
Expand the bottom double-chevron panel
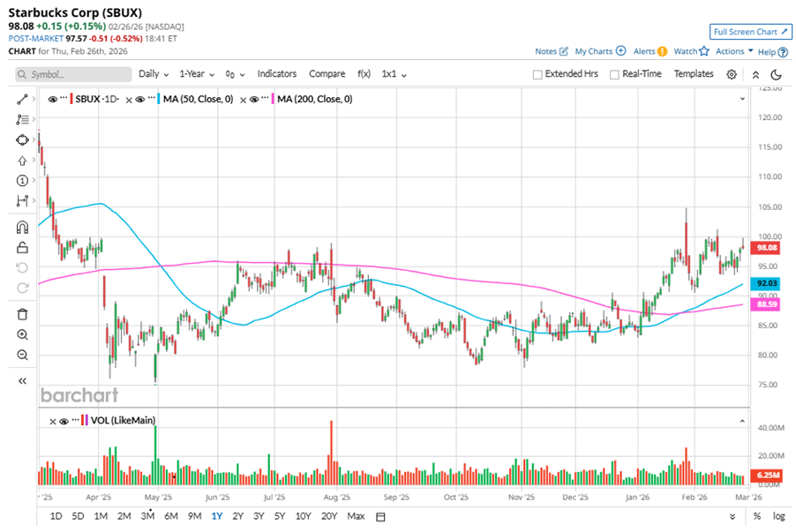pyautogui.click(x=732, y=517)
